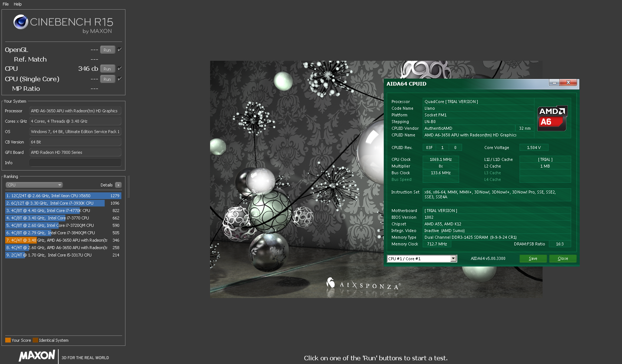The height and width of the screenshot is (364, 622).
Task: Open the ranking CPU dropdown
Action: point(34,185)
